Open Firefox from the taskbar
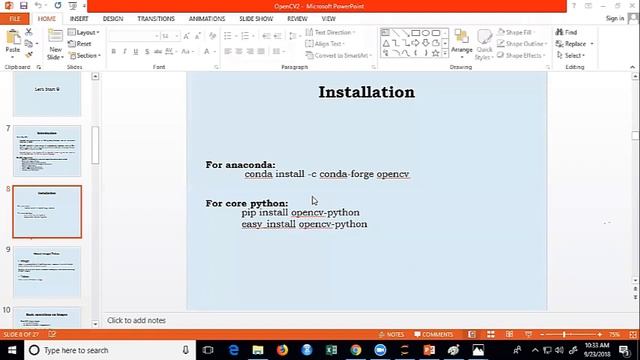640x360 pixels. tap(282, 350)
